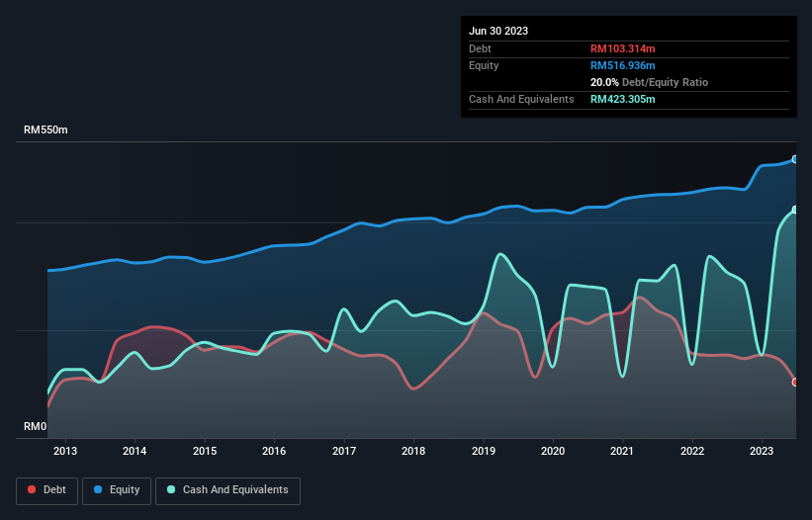Viewport: 812px width, 520px height.
Task: Click the Equity endpoint marker at Jun 2023
Action: tap(795, 159)
